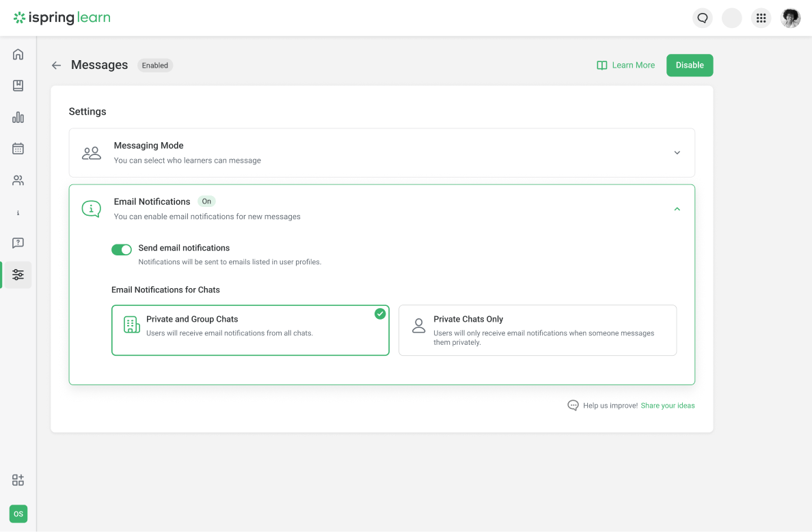The width and height of the screenshot is (812, 532).
Task: Open the Learn More link
Action: point(626,66)
